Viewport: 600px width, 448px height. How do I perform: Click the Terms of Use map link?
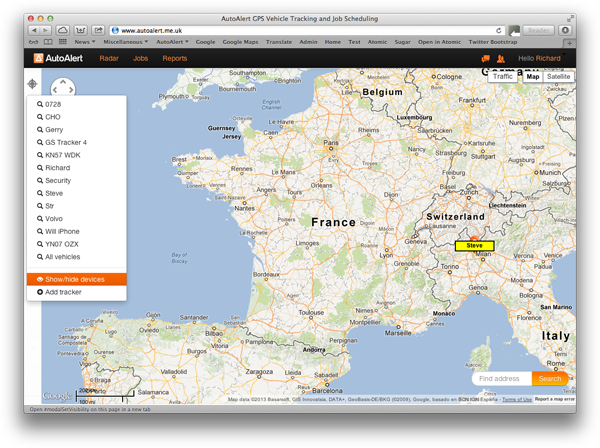(517, 399)
